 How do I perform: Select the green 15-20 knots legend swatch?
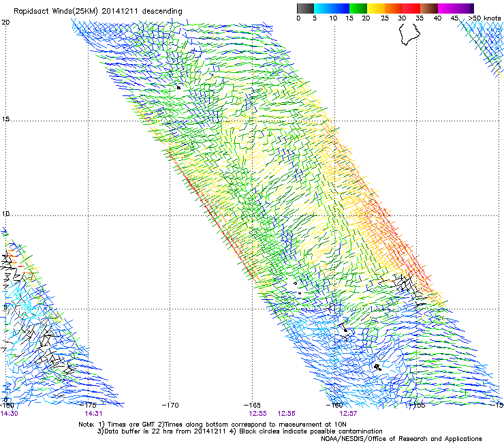(x=358, y=8)
